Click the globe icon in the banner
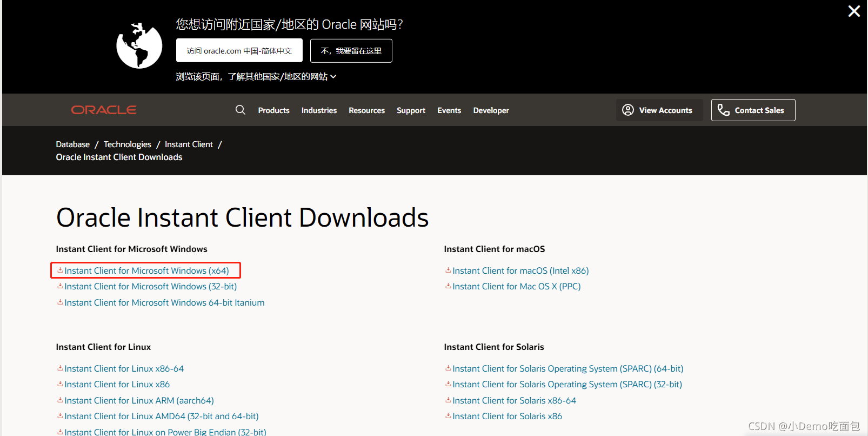 tap(139, 45)
